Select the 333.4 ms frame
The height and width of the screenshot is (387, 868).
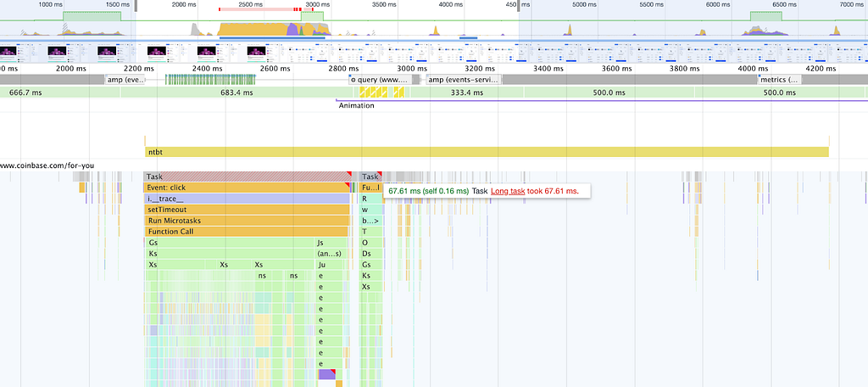click(467, 93)
